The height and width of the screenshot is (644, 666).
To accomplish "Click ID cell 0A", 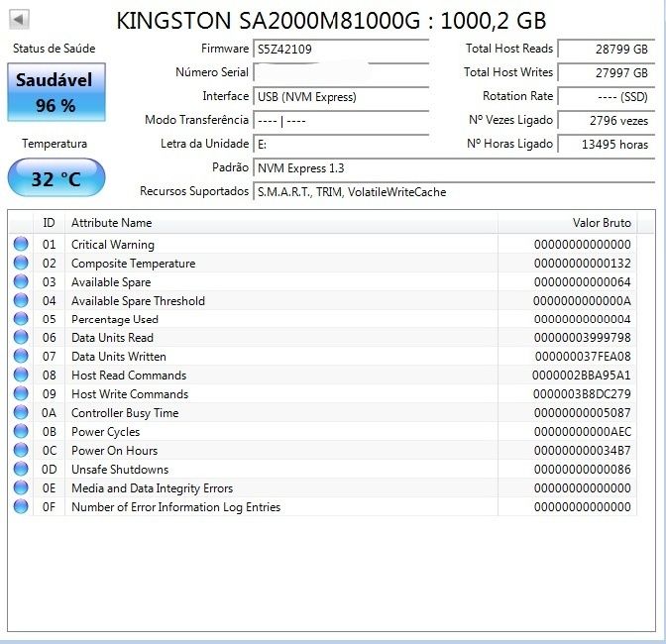I will (49, 412).
